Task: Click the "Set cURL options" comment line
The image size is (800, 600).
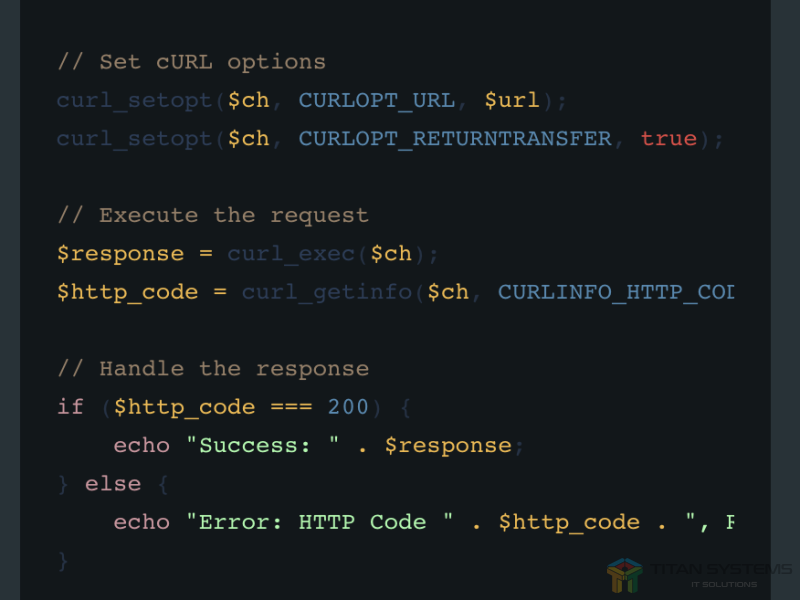Action: (191, 62)
